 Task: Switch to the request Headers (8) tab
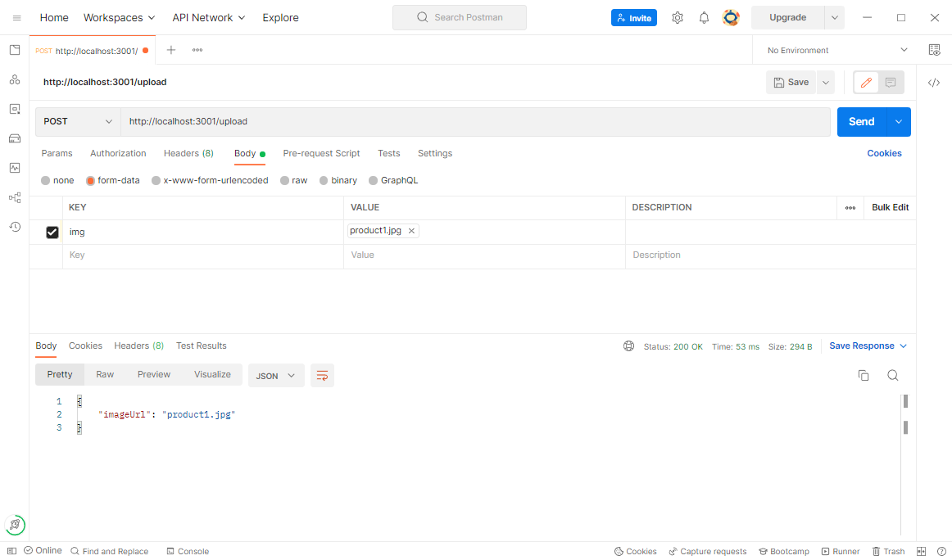(188, 153)
